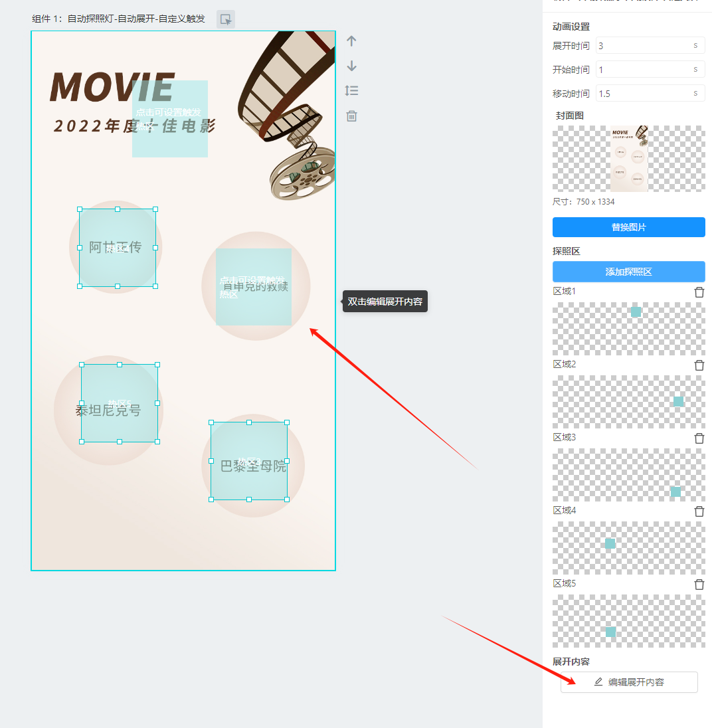Delete 区域1 with its trash icon

click(x=699, y=292)
